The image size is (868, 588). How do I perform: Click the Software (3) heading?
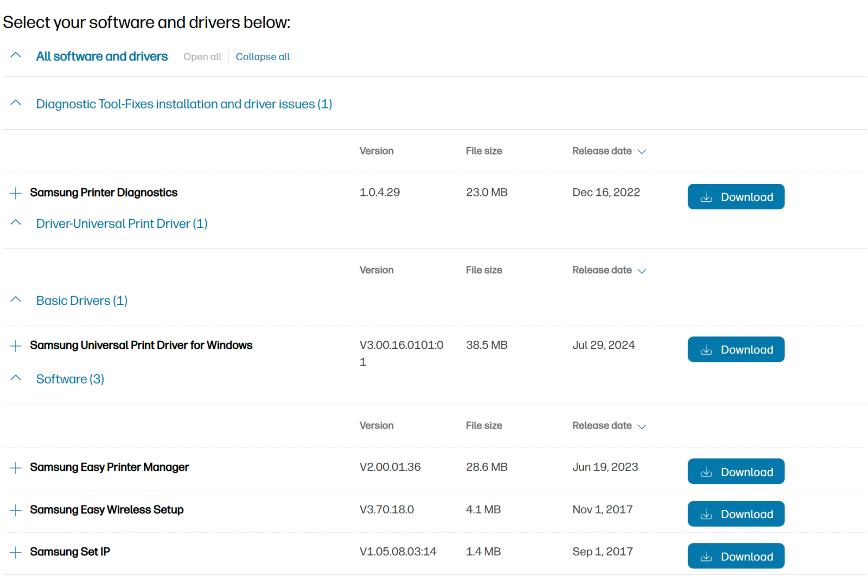point(70,379)
